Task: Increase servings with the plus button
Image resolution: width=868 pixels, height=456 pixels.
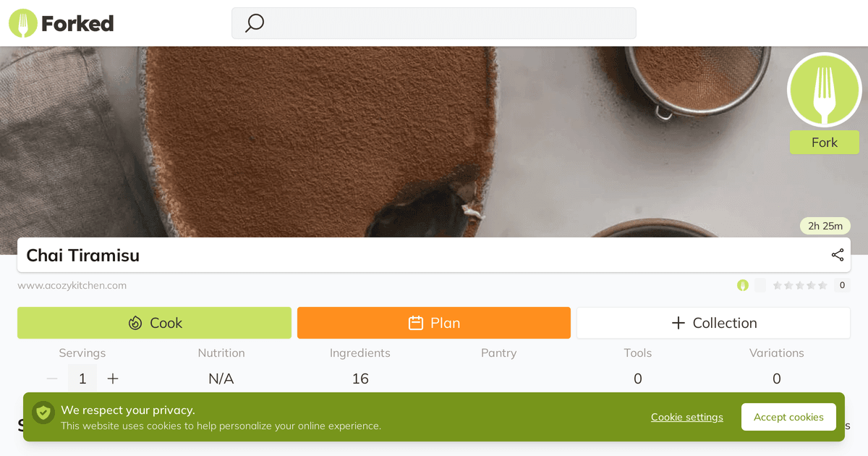Action: click(x=113, y=379)
